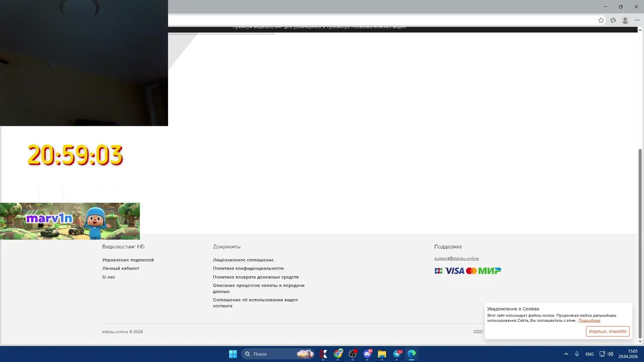Open Политика конфиденциальности document
This screenshot has width=644, height=362.
coord(248,268)
